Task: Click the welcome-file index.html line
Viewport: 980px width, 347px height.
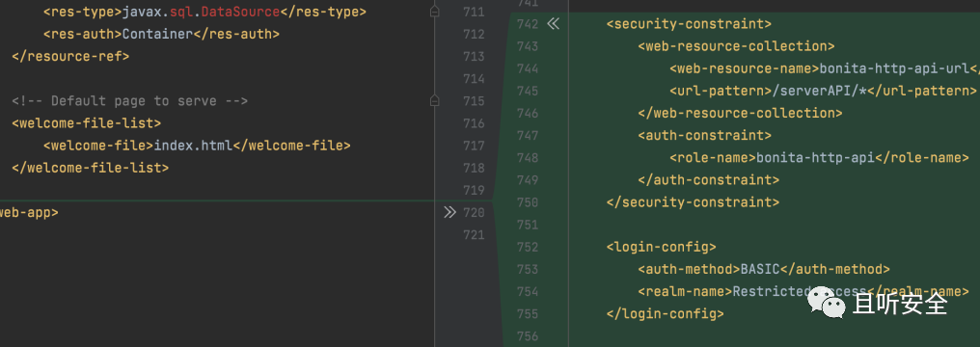Action: (197, 146)
